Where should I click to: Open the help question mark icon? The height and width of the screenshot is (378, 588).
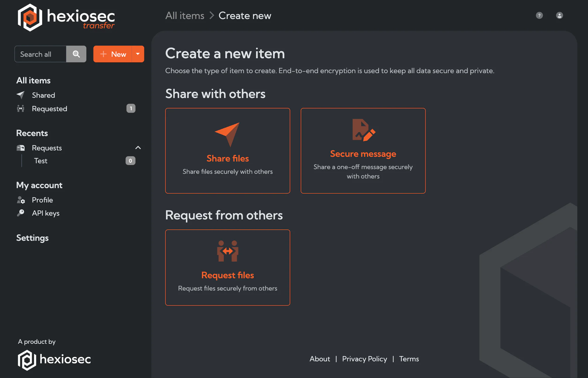tap(539, 16)
